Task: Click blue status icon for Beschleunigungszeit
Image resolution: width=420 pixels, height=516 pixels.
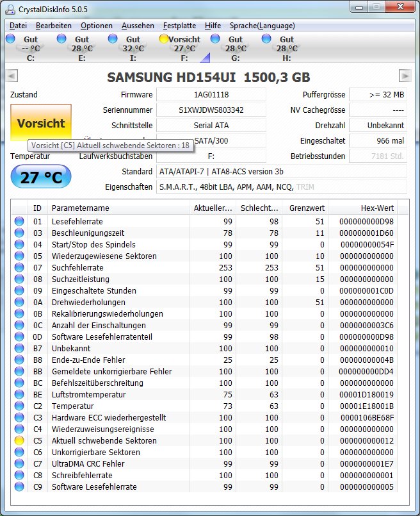Action: (19, 233)
